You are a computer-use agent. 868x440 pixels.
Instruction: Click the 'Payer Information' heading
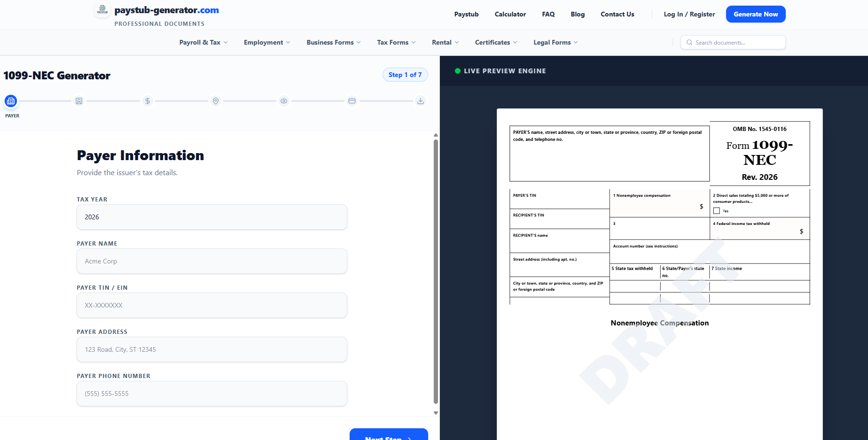pyautogui.click(x=141, y=155)
